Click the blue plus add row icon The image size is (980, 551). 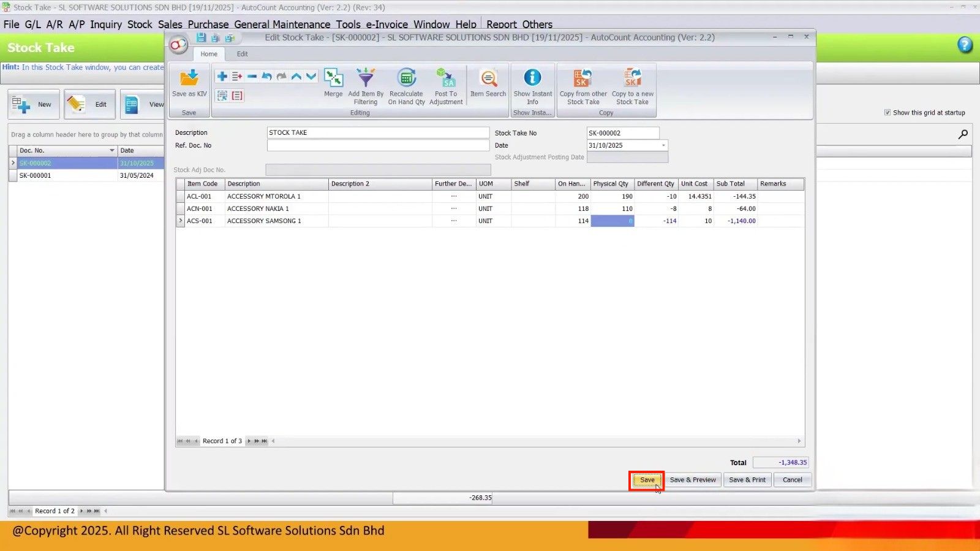coord(222,77)
